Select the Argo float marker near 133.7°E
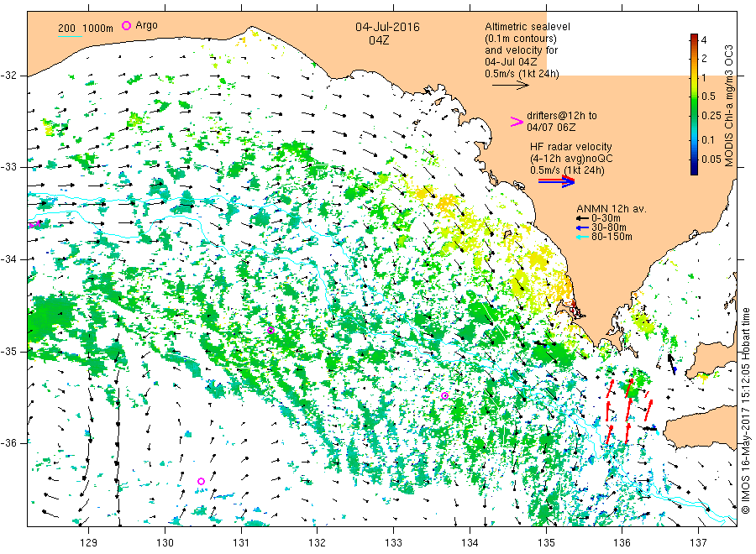The height and width of the screenshot is (554, 756). 444,395
